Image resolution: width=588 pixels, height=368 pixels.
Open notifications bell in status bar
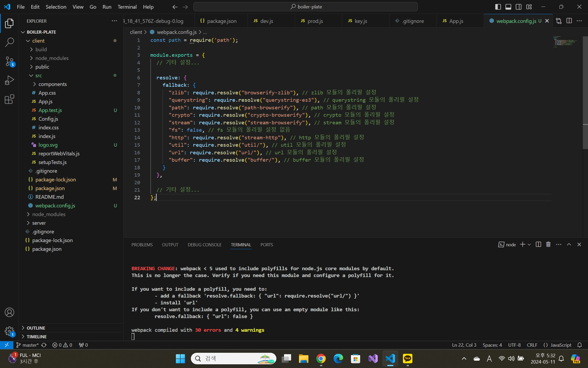tap(580, 345)
